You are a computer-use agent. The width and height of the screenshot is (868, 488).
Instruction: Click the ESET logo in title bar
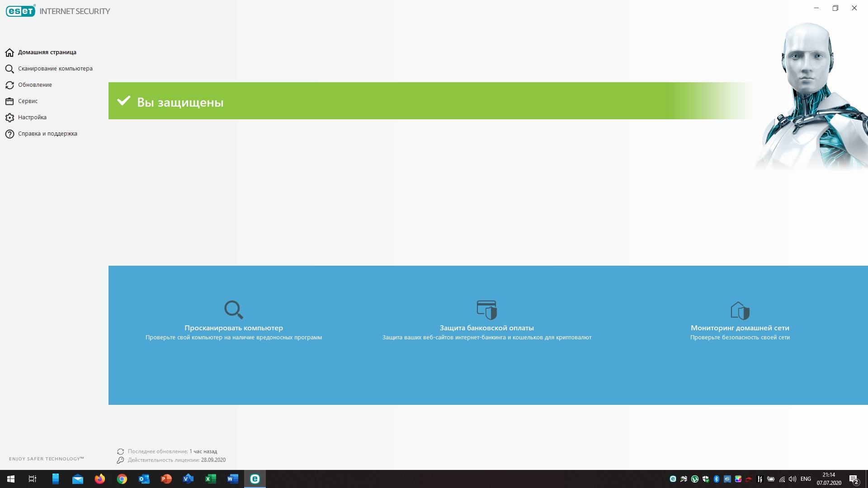pos(21,11)
